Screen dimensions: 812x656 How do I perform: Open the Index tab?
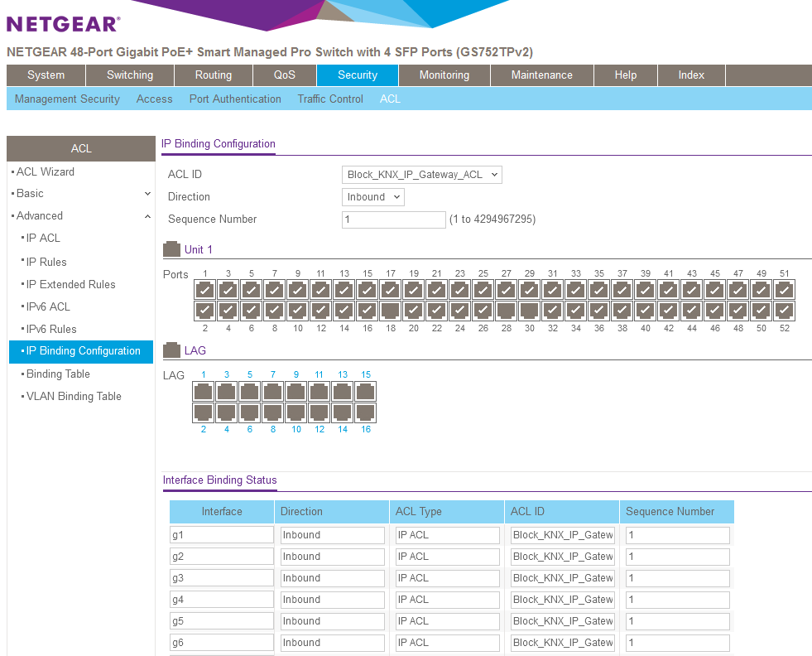pyautogui.click(x=691, y=75)
